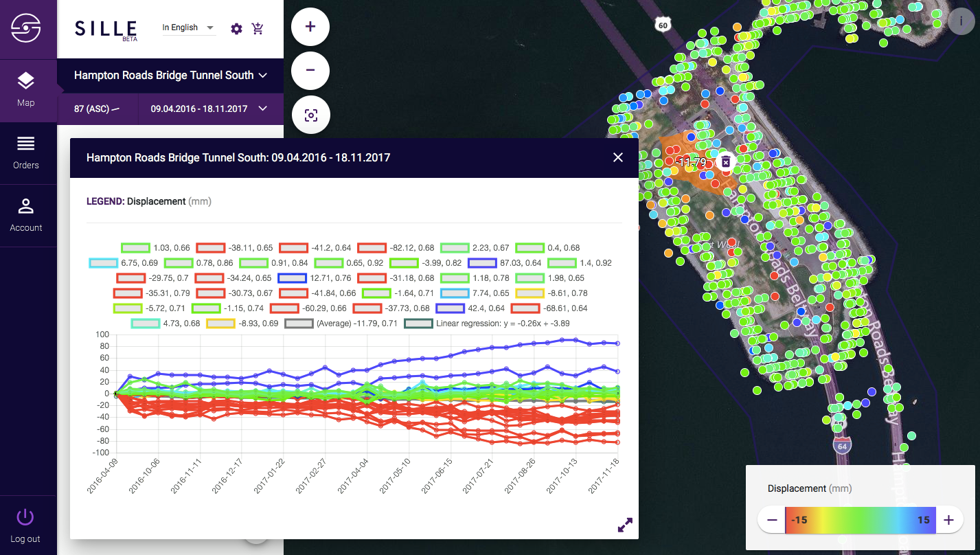The height and width of the screenshot is (555, 980).
Task: Toggle the Linear regression legend series
Action: [x=487, y=324]
